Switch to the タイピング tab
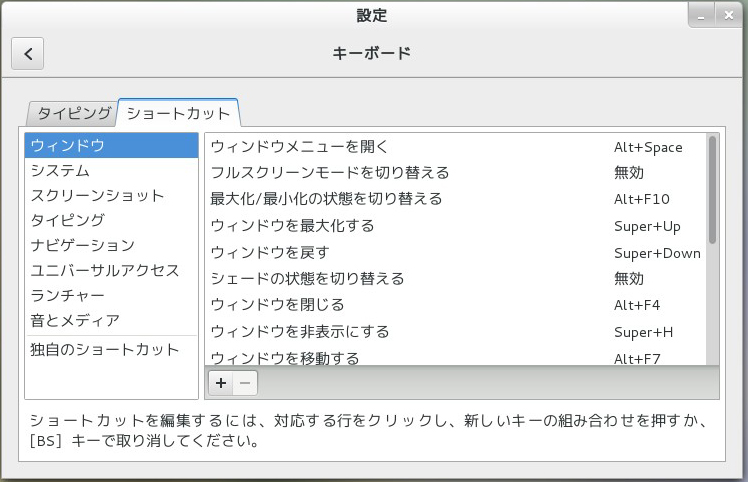This screenshot has width=748, height=482. coord(72,113)
